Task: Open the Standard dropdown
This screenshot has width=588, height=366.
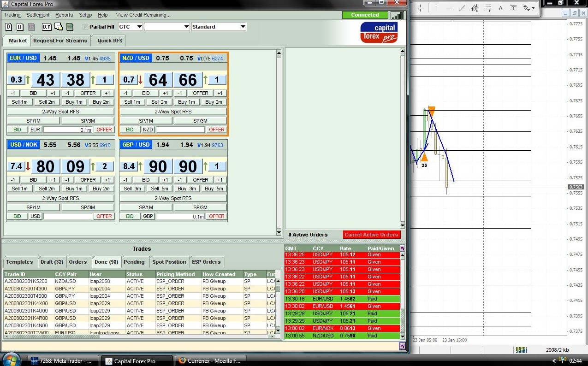Action: [x=219, y=27]
